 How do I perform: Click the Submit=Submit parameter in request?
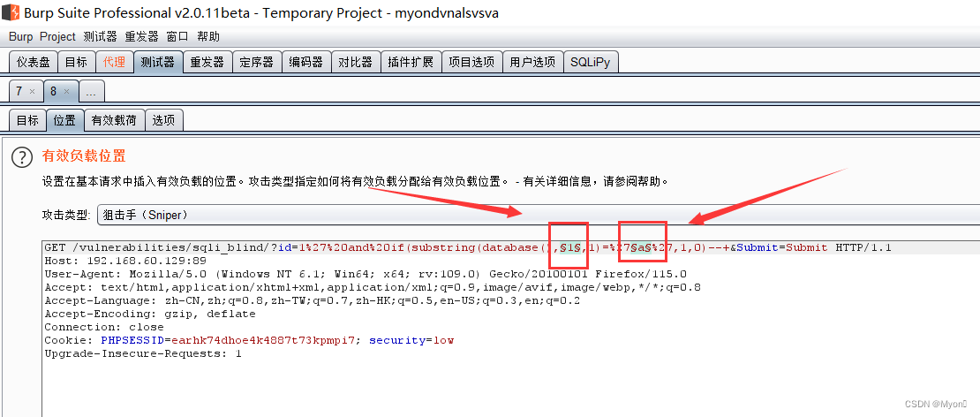[x=782, y=248]
